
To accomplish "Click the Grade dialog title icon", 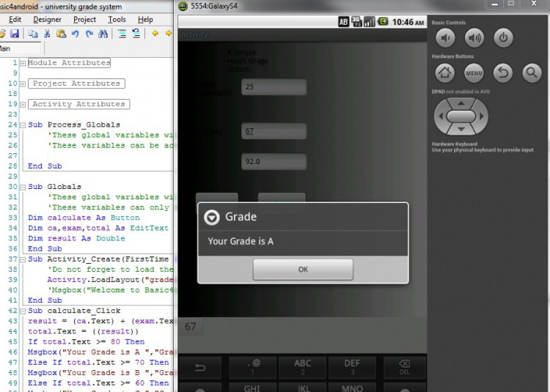I will coord(212,218).
